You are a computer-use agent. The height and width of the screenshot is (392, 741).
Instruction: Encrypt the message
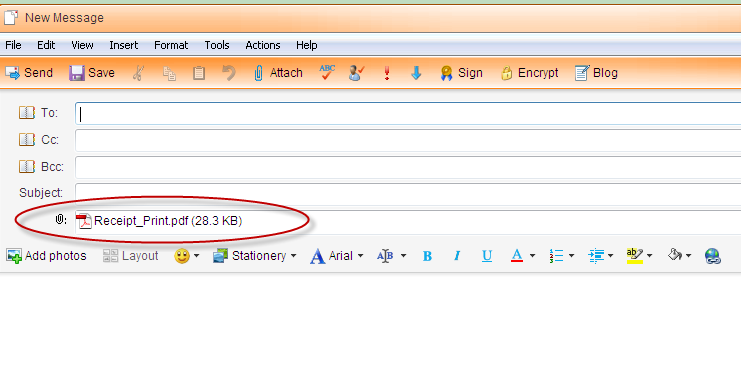tap(530, 73)
